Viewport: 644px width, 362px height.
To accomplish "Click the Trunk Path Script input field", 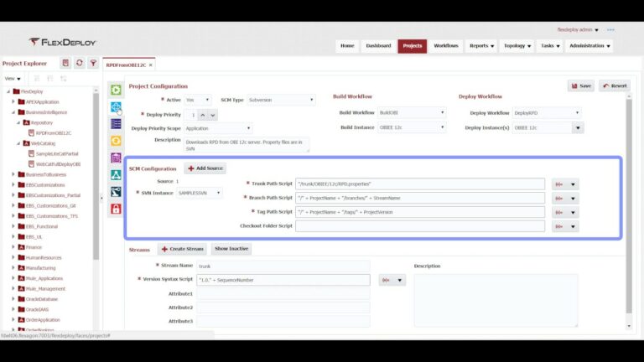I will (420, 184).
